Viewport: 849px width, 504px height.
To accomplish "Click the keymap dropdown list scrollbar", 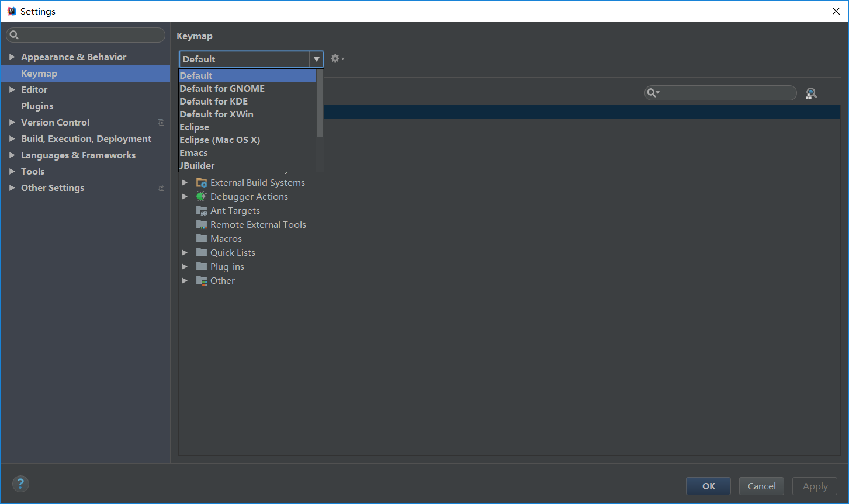I will tap(320, 103).
